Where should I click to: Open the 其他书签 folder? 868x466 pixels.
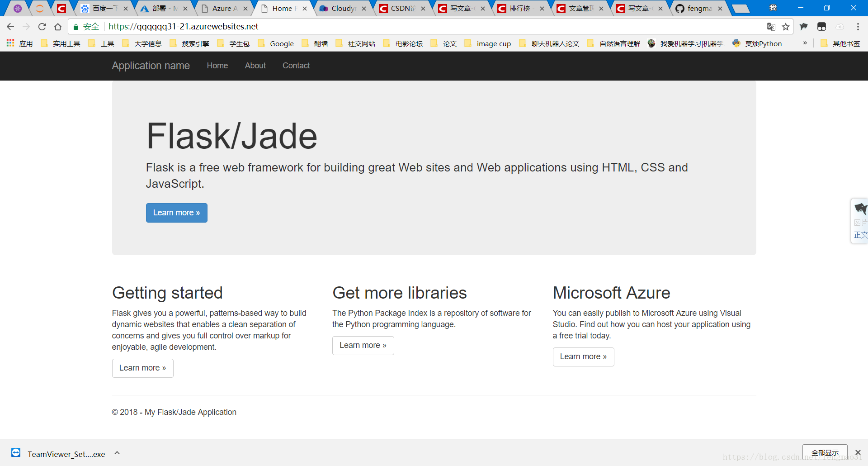click(x=840, y=43)
